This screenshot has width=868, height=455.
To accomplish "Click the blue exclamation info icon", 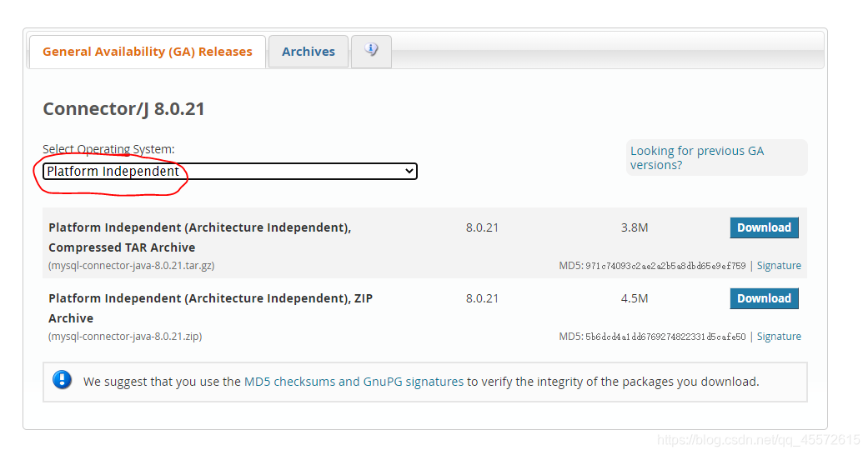I will tap(62, 380).
